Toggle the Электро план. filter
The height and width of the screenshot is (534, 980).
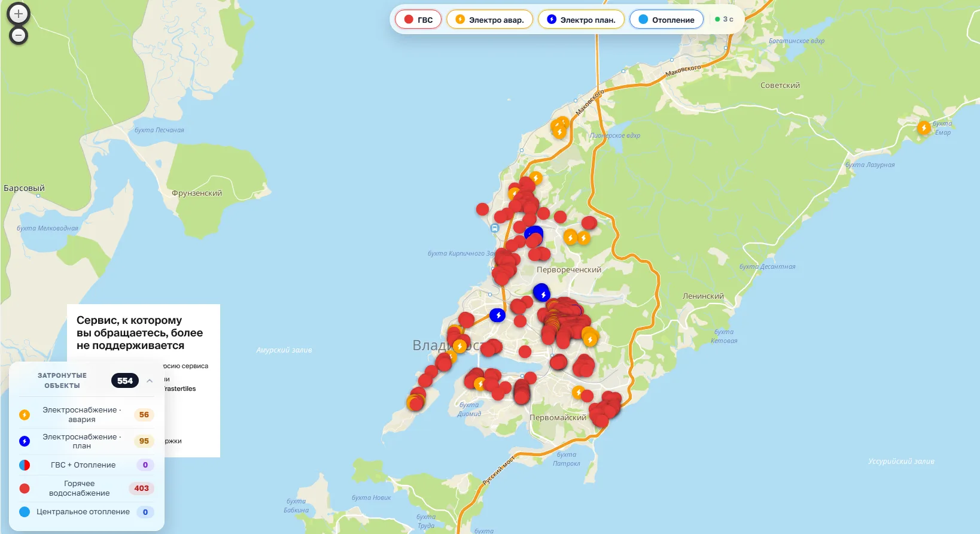[581, 20]
